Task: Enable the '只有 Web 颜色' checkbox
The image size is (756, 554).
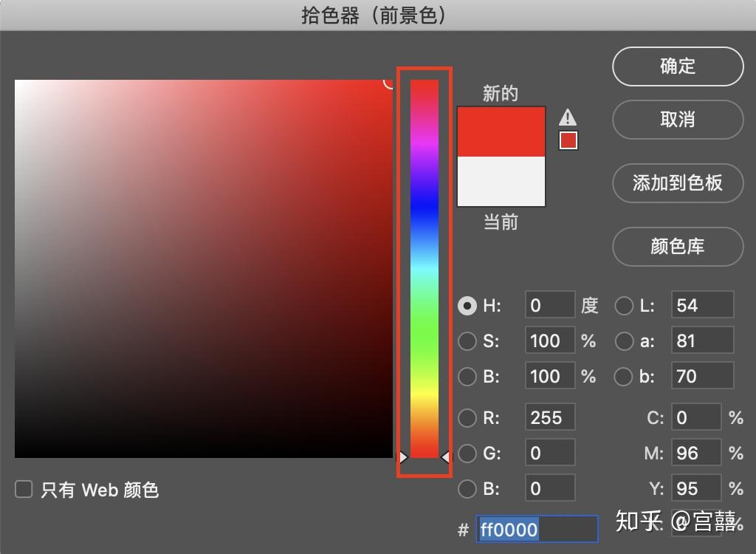Action: 24,489
